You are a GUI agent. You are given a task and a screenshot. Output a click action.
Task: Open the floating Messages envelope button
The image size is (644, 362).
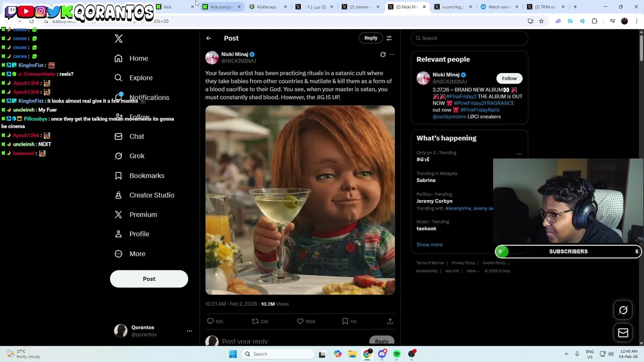(623, 333)
